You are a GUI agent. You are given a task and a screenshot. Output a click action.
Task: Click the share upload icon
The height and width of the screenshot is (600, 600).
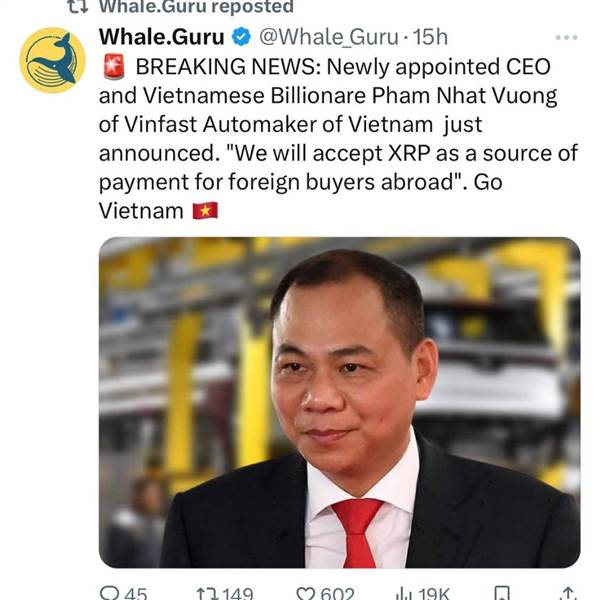point(568,593)
